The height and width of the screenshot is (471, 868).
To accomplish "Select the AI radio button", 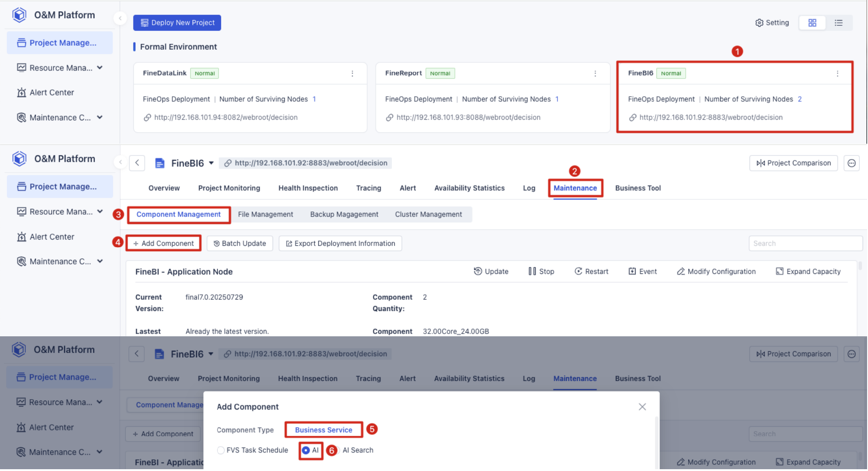I will [306, 450].
